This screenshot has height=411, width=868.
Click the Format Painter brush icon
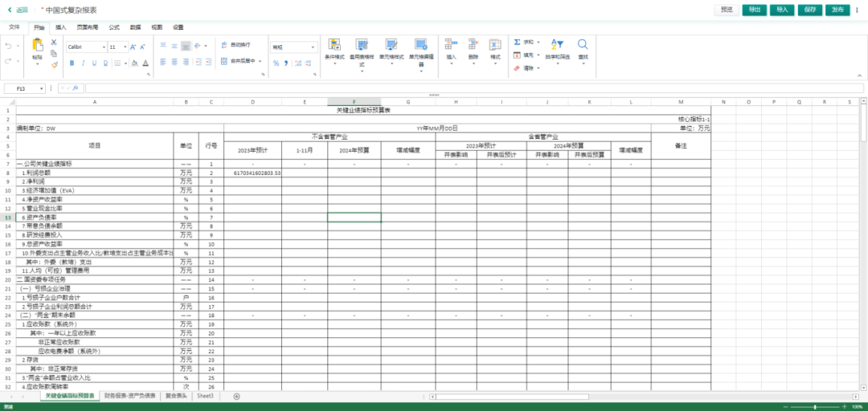pos(55,64)
